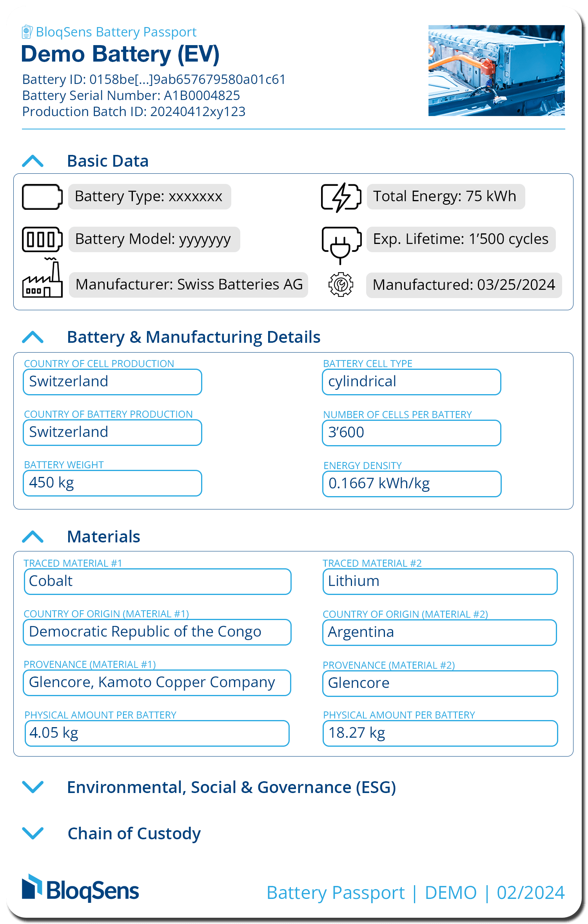This screenshot has width=588, height=924.
Task: Click the Materials heading
Action: (x=103, y=537)
